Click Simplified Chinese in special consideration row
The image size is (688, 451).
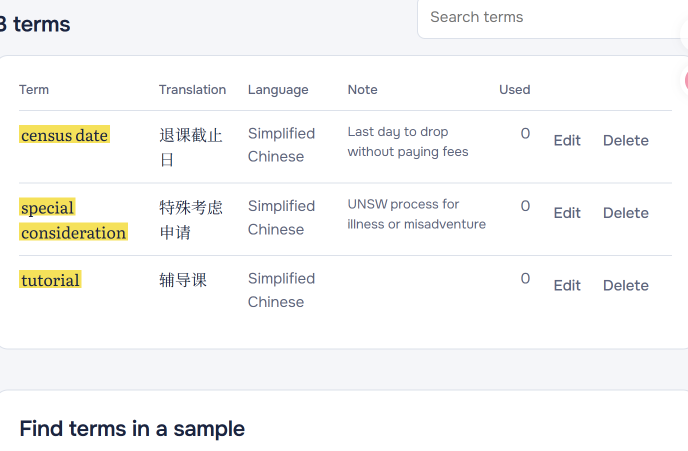[281, 218]
